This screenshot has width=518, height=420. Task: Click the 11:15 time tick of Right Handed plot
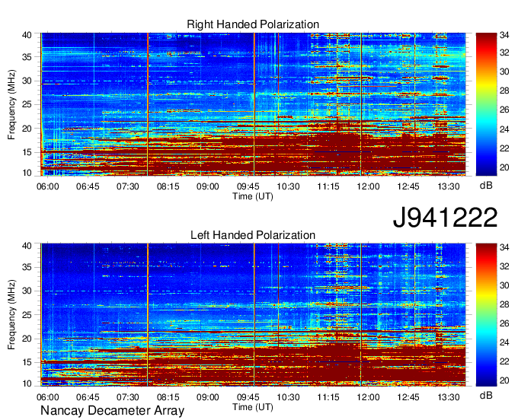pos(328,186)
